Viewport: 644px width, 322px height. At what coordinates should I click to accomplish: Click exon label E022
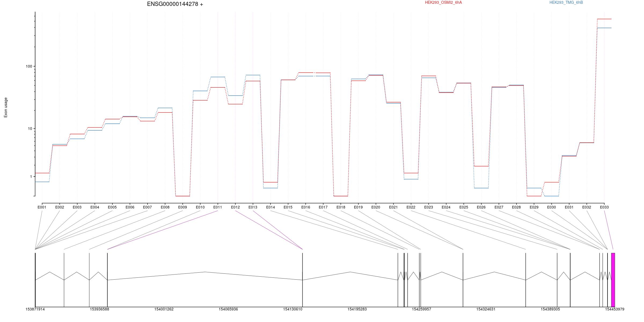[411, 207]
